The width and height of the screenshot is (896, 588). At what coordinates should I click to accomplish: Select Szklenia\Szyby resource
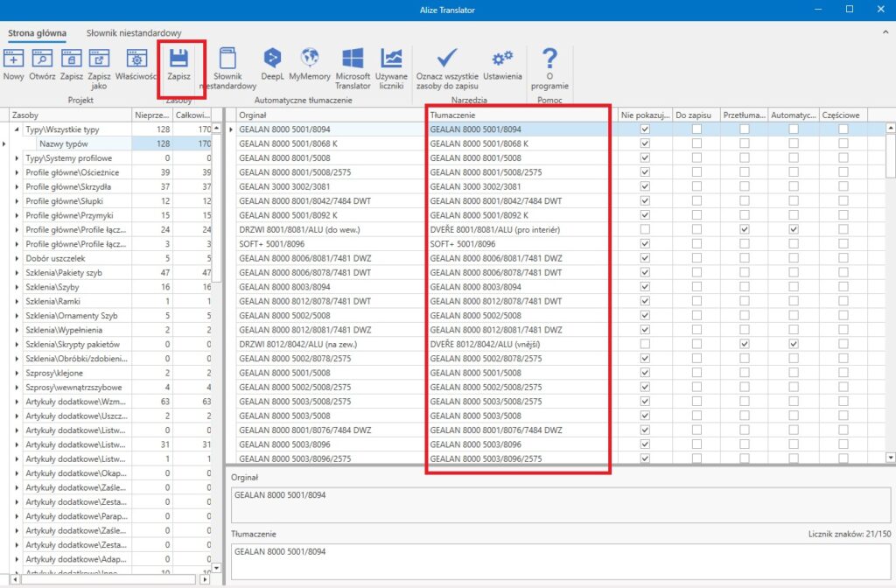click(x=52, y=287)
